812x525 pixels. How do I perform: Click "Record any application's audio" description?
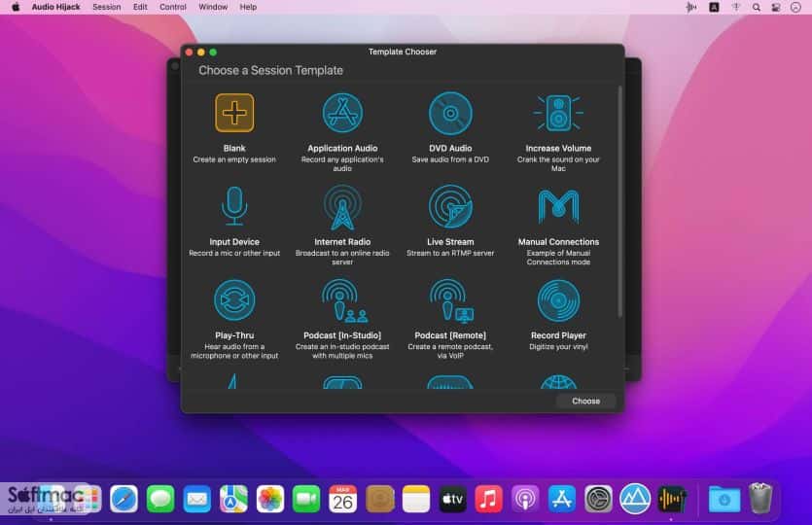(342, 164)
